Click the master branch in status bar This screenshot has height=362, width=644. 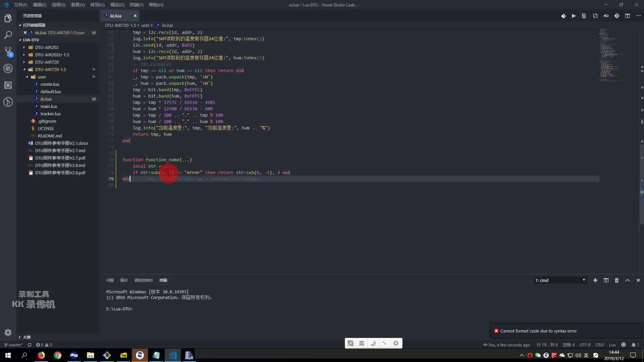point(13,345)
